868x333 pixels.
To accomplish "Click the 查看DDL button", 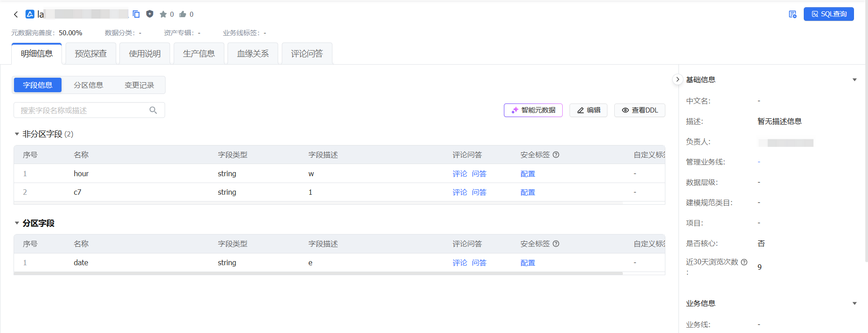I will (x=640, y=110).
